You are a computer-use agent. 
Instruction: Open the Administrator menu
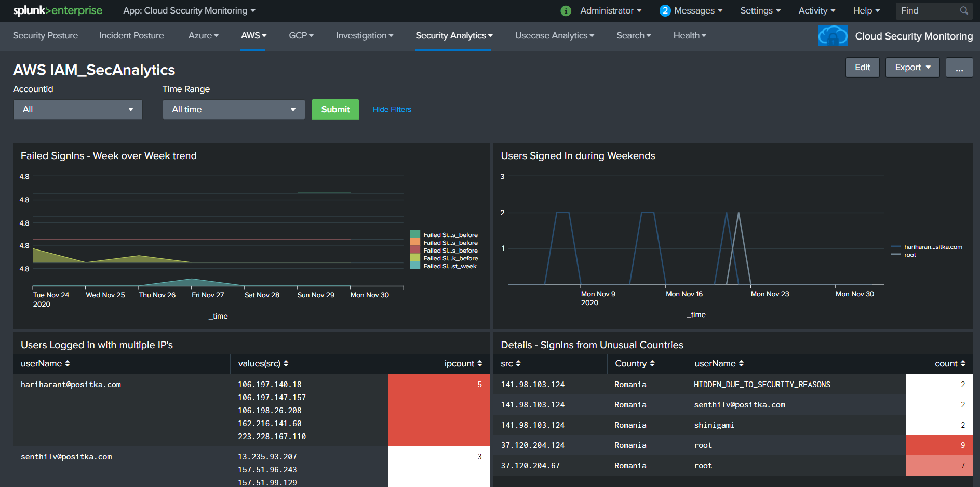pos(611,10)
